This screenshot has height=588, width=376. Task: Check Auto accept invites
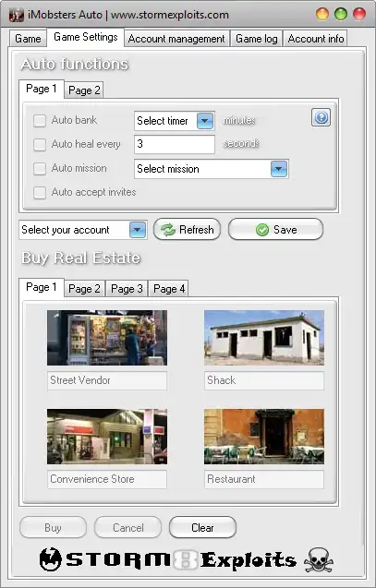click(40, 192)
